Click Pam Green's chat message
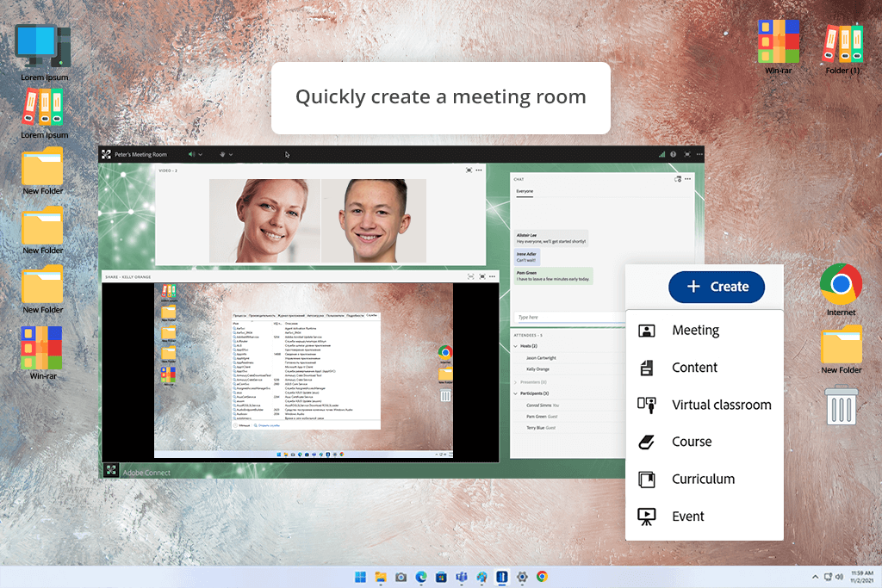Image resolution: width=882 pixels, height=588 pixels. 553,275
